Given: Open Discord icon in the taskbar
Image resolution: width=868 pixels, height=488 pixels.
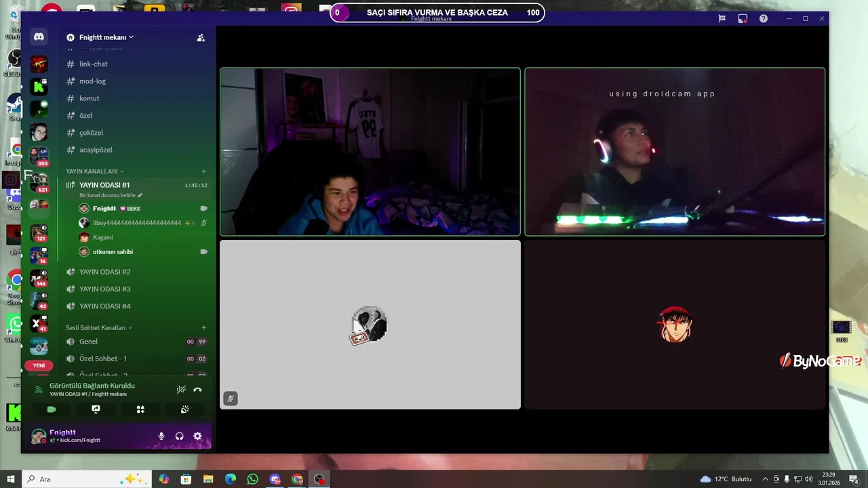Looking at the screenshot, I should click(275, 479).
